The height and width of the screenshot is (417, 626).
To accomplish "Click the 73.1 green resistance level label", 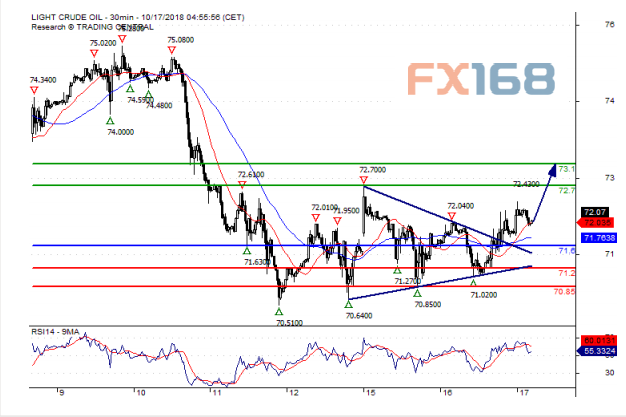I will (565, 169).
